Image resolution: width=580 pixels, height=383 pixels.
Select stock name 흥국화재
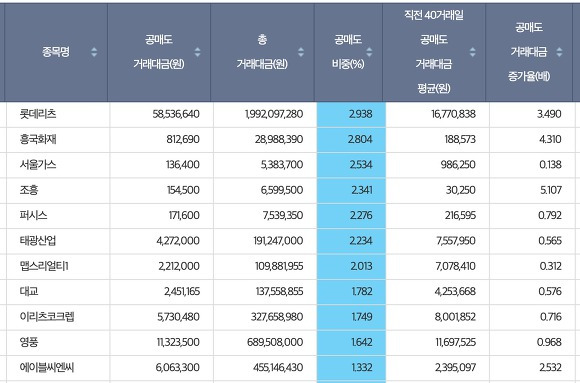[38, 139]
